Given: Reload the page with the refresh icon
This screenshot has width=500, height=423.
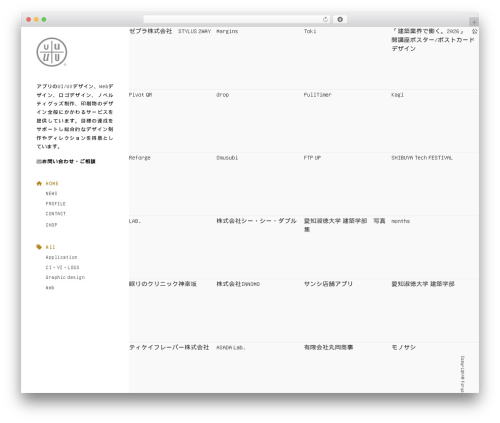Looking at the screenshot, I should point(325,19).
